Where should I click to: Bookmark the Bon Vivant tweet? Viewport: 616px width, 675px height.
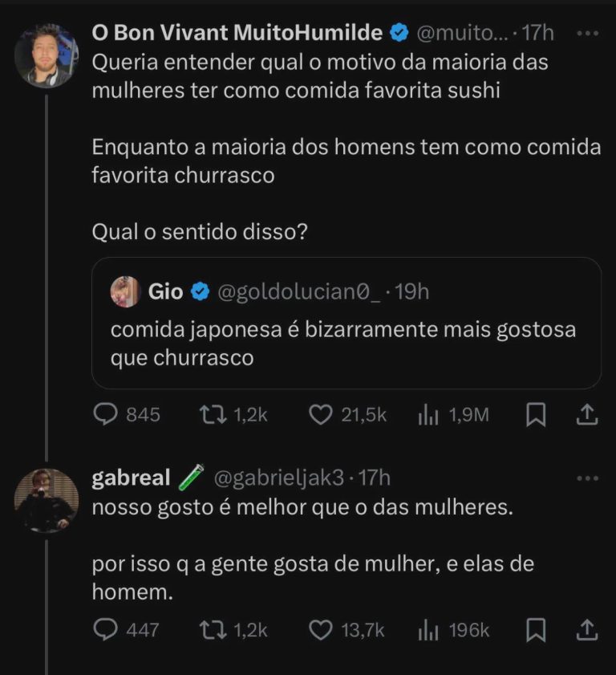pyautogui.click(x=536, y=414)
